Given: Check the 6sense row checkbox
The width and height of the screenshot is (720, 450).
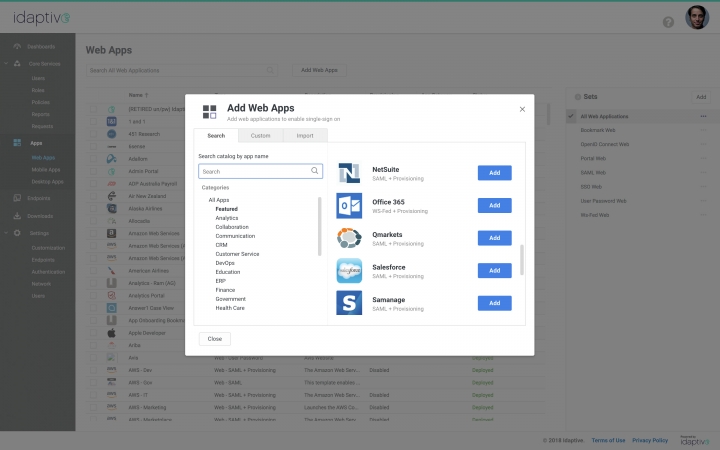Looking at the screenshot, I should (93, 146).
